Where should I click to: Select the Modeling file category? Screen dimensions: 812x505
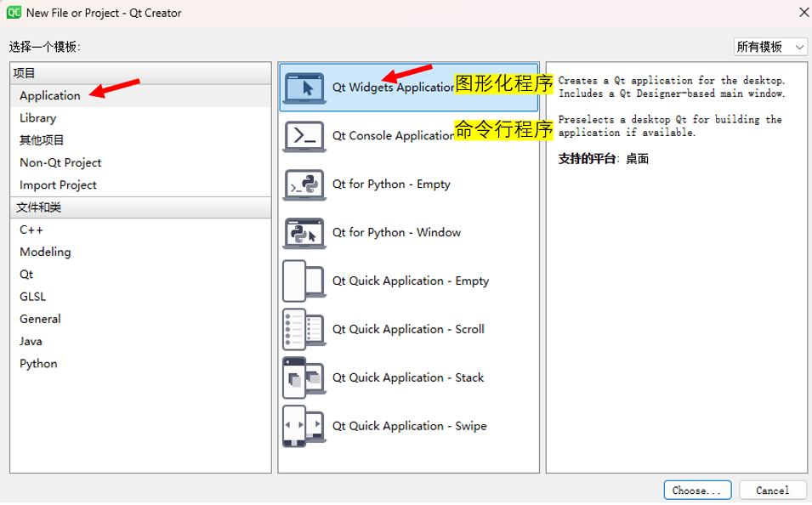click(x=140, y=252)
